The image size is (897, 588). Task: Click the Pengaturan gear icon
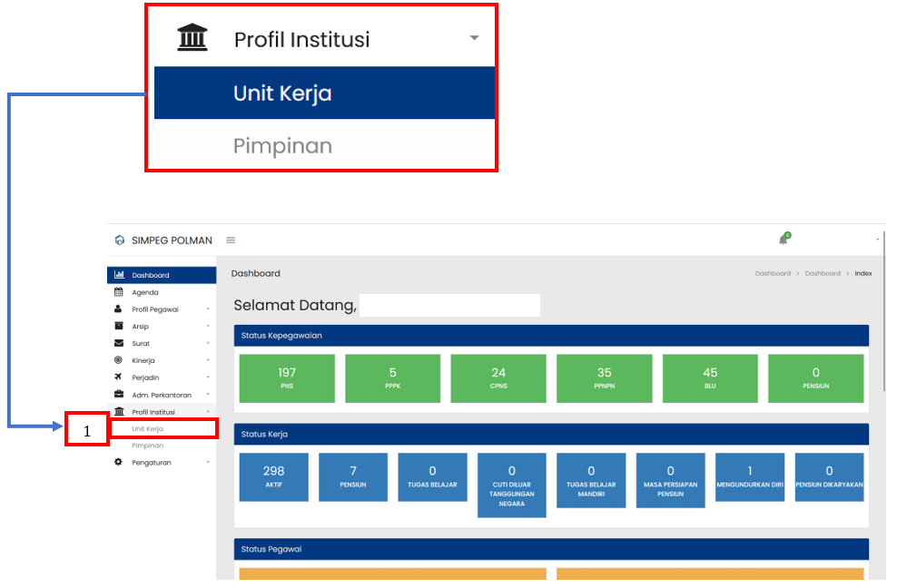click(x=119, y=463)
